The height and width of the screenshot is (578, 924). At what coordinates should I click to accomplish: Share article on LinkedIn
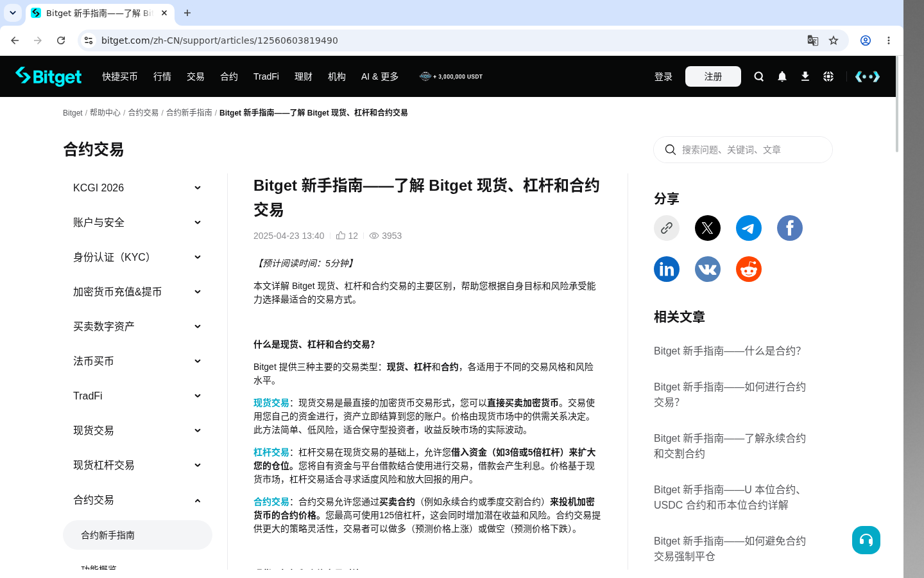pos(667,269)
